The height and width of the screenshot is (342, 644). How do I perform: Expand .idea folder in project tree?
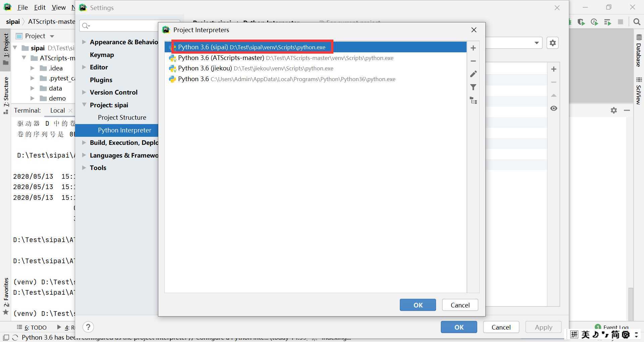click(x=32, y=68)
